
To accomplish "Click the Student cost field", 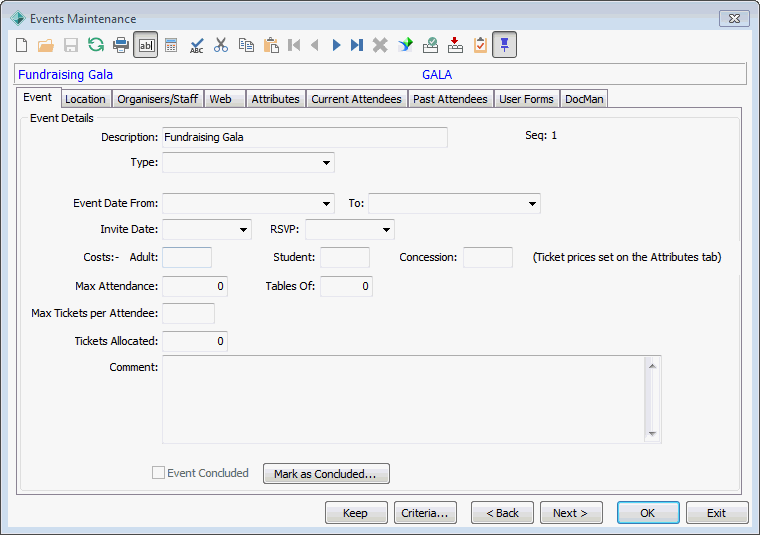I will coord(345,257).
